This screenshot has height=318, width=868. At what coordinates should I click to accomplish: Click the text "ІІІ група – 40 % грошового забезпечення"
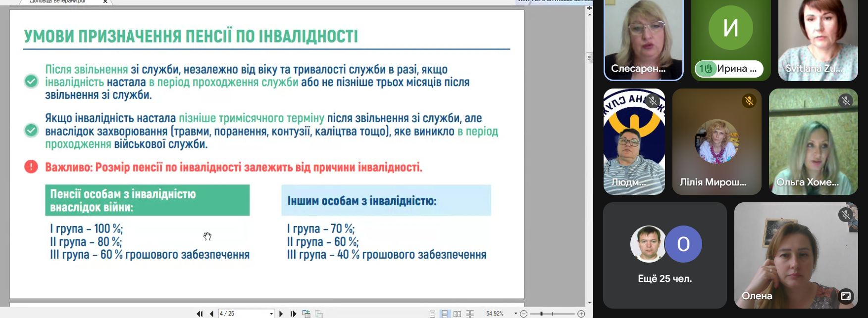[x=387, y=255]
